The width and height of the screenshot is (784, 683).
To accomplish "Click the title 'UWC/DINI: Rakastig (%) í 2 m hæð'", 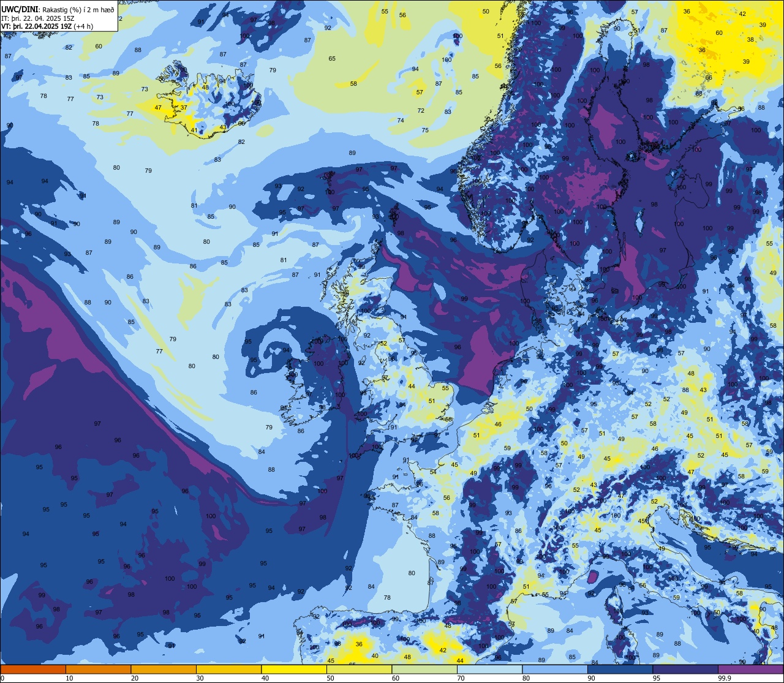I will point(58,9).
